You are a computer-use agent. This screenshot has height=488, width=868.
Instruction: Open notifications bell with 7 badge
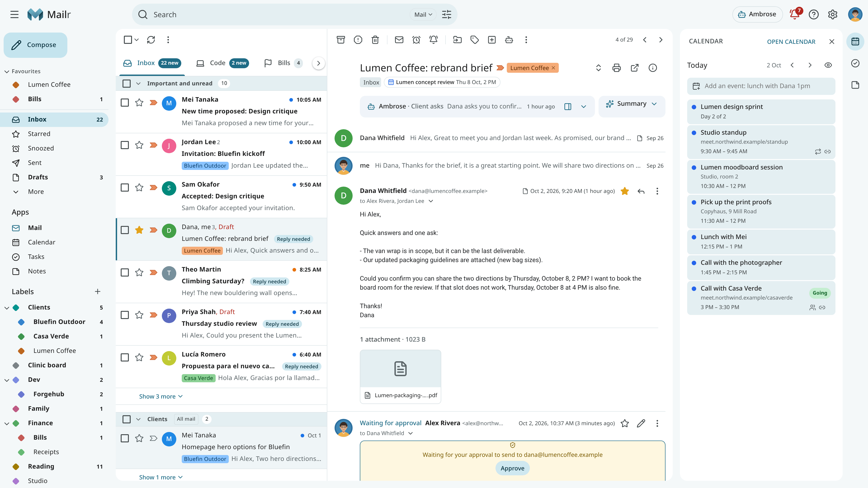795,14
